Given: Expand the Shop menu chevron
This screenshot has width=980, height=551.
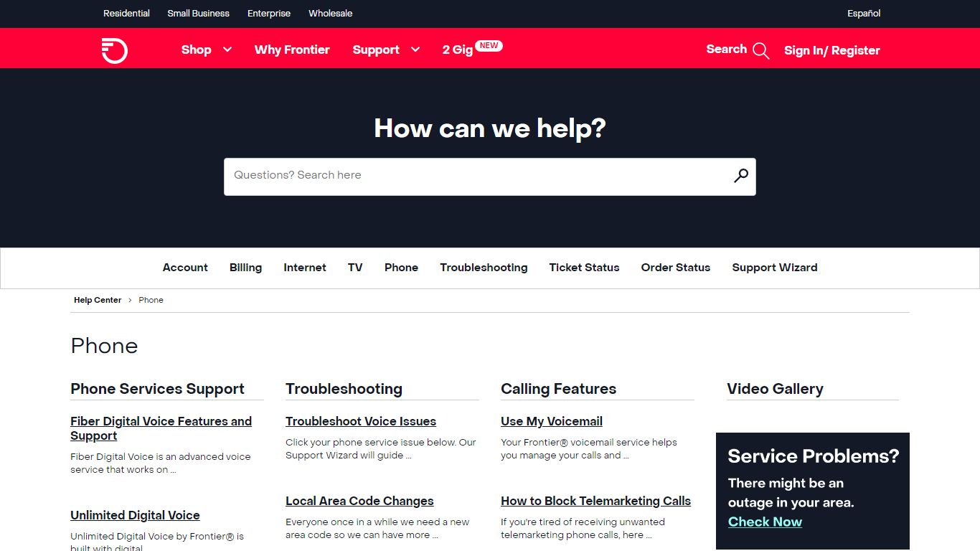Looking at the screenshot, I should (x=227, y=50).
